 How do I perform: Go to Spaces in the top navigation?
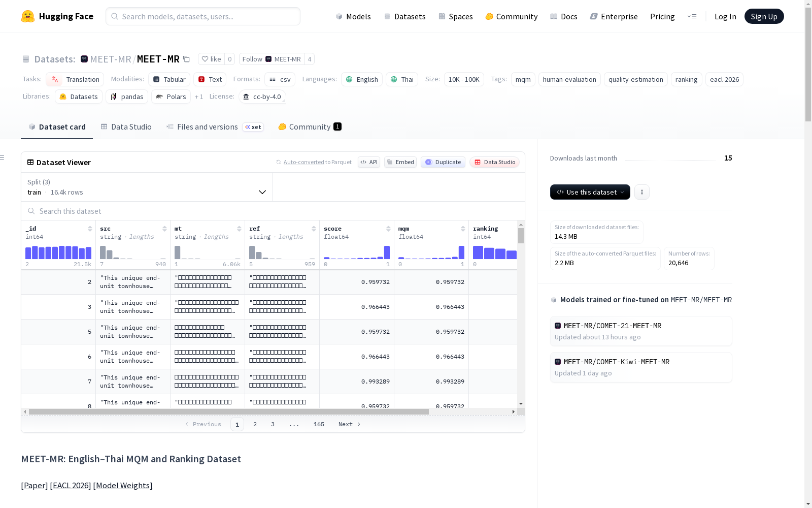coord(456,16)
